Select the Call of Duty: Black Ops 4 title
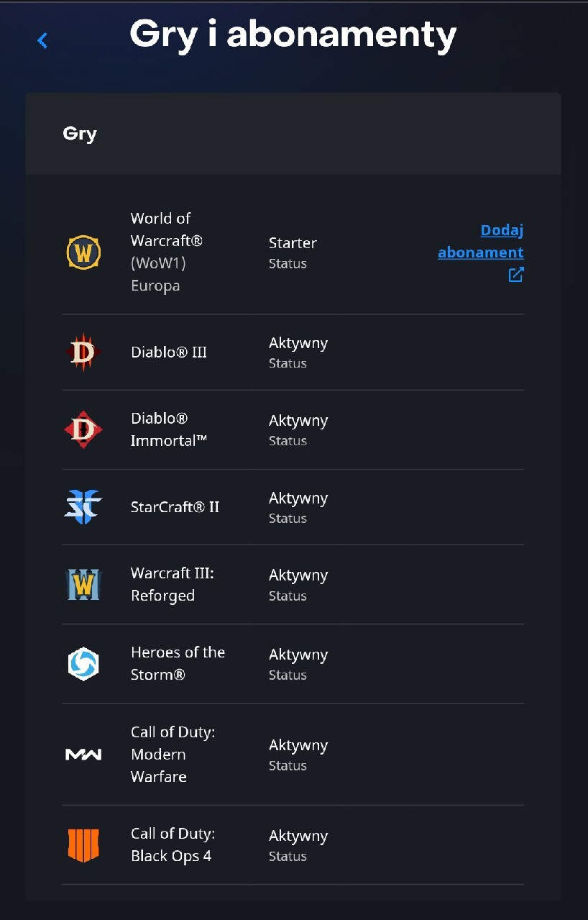Viewport: 588px width, 920px height. point(173,844)
